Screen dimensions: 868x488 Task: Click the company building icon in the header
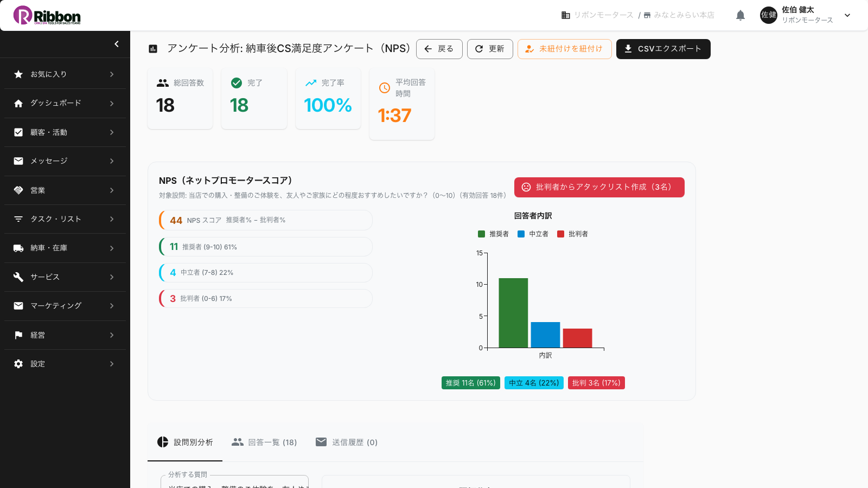tap(566, 15)
